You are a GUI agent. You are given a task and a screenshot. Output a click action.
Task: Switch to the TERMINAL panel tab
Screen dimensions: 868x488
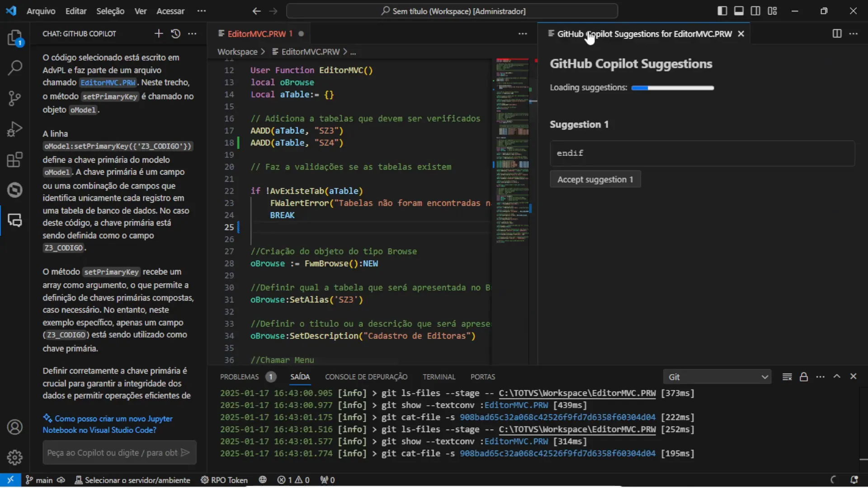click(x=439, y=377)
